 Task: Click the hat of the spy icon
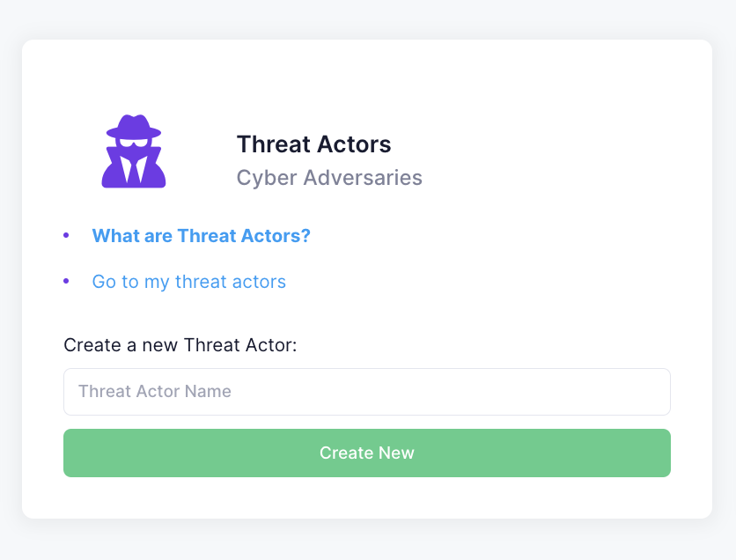coord(134,126)
